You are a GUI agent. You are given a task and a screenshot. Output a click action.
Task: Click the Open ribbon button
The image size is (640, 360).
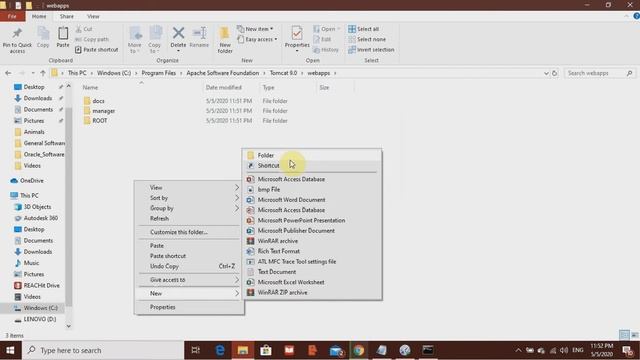[x=326, y=29]
